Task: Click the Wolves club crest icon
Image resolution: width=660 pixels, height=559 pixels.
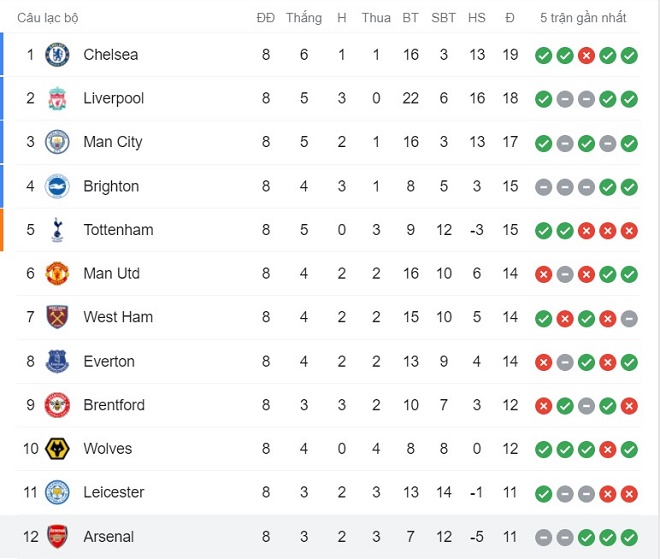Action: click(57, 449)
